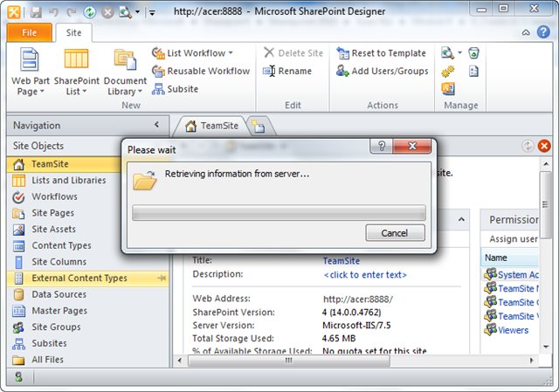Open Data Sources in navigation
Screen dimensions: 559x392
point(87,294)
